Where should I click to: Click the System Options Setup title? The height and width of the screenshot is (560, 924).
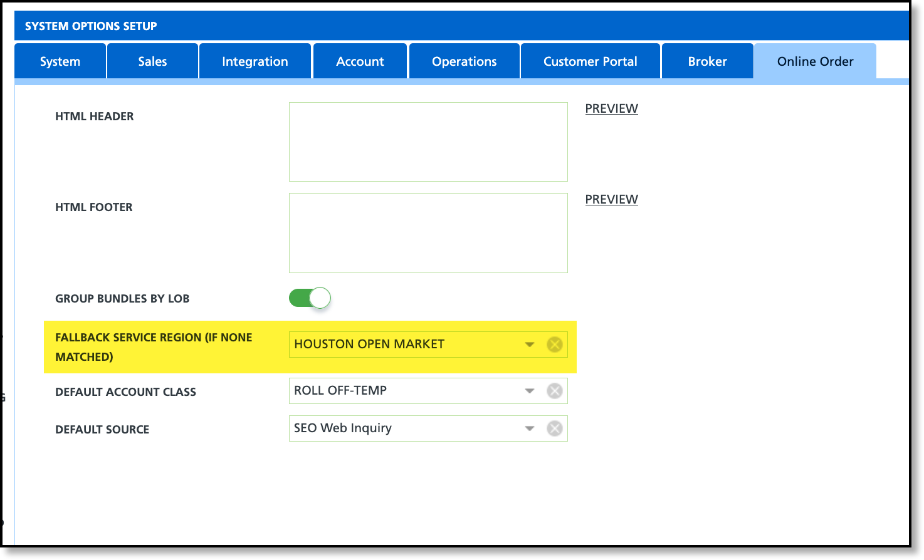coord(91,26)
